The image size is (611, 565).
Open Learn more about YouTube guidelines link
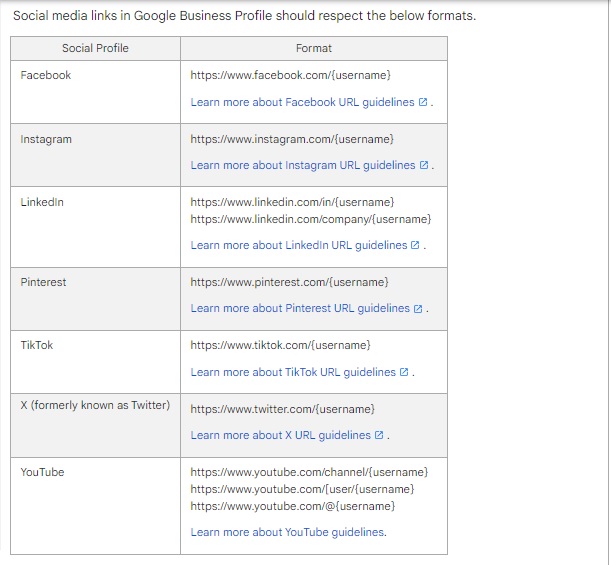[287, 532]
